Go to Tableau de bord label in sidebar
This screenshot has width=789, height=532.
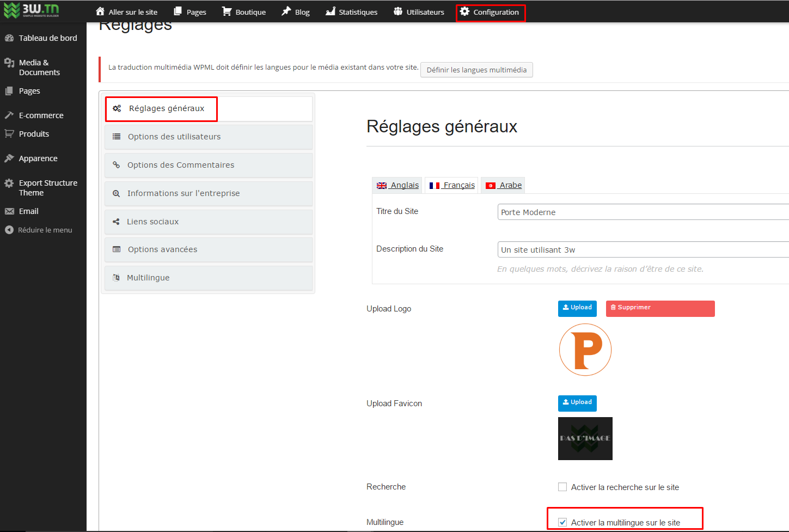pyautogui.click(x=48, y=38)
